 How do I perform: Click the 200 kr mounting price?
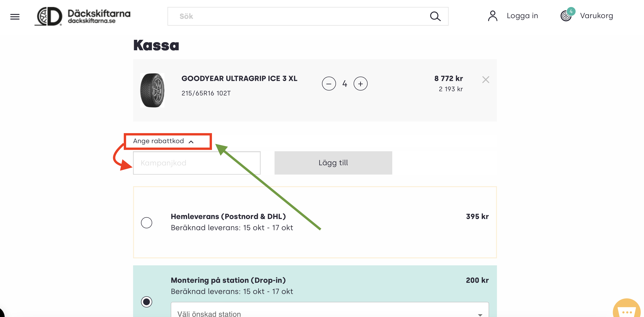pyautogui.click(x=477, y=280)
